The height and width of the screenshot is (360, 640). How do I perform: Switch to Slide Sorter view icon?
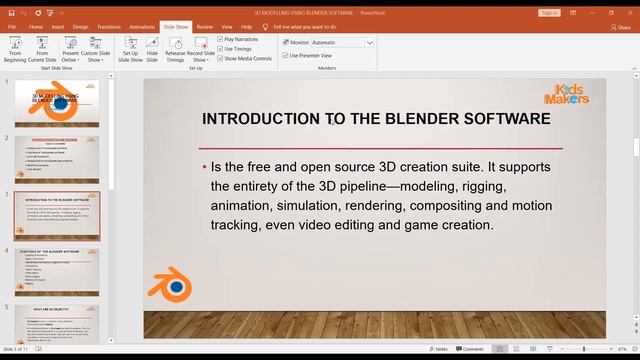coord(516,349)
